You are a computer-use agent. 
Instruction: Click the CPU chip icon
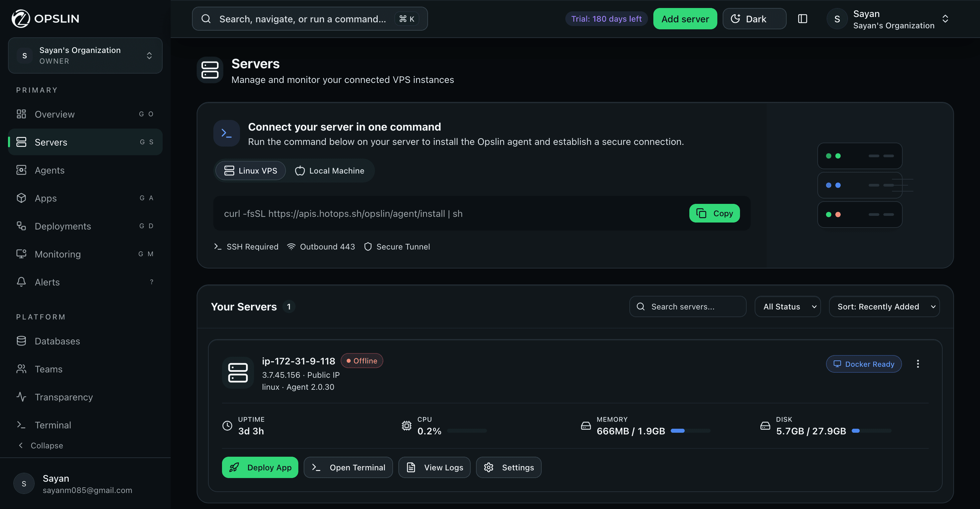(407, 426)
